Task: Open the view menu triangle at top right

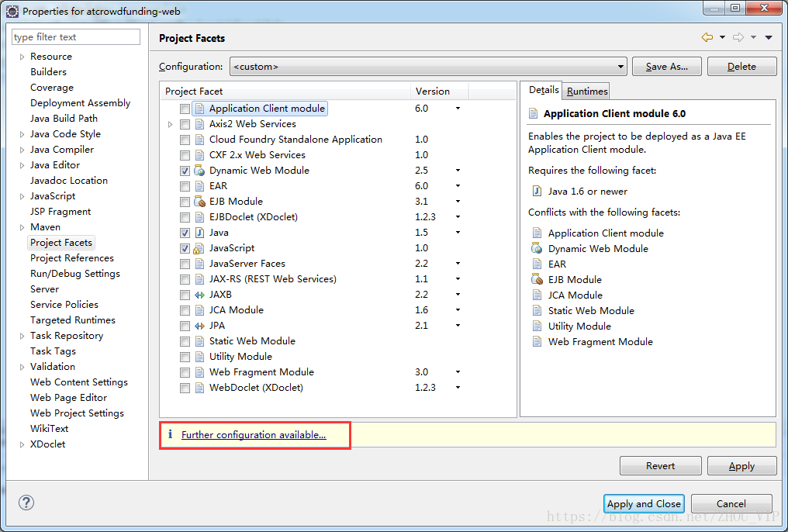Action: (x=769, y=37)
